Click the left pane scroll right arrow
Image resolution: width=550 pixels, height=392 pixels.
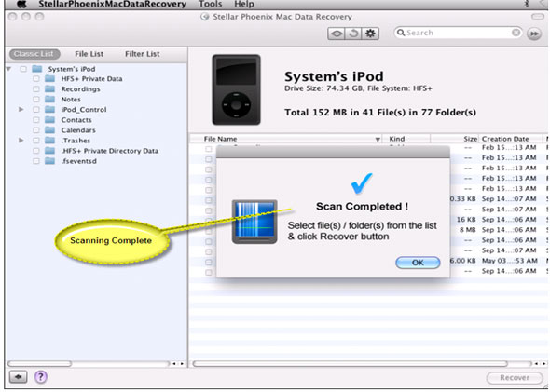(182, 364)
